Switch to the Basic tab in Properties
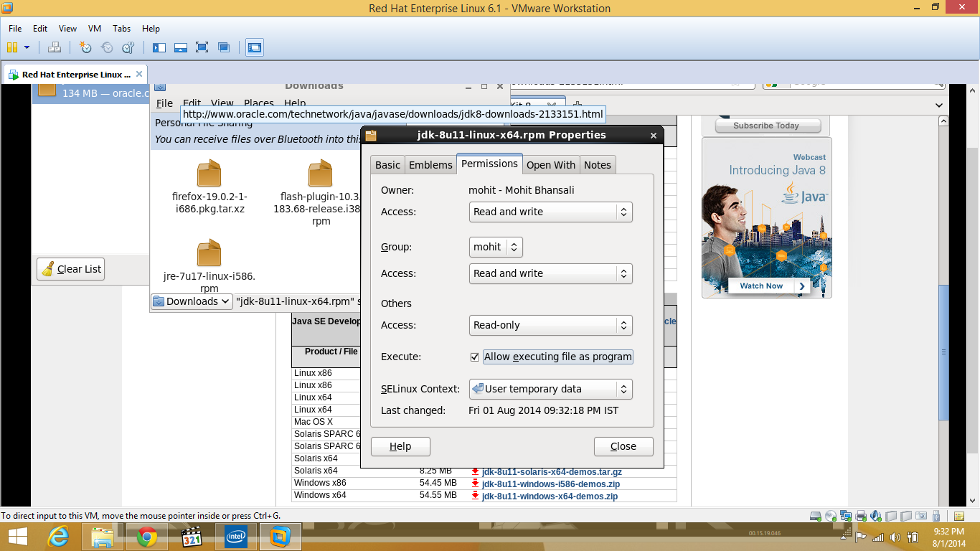Viewport: 980px width, 551px height. tap(387, 165)
